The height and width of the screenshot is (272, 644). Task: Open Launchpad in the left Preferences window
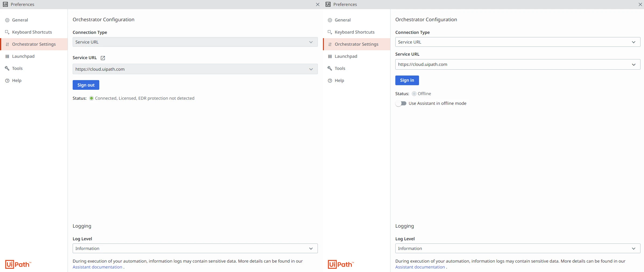[34, 56]
